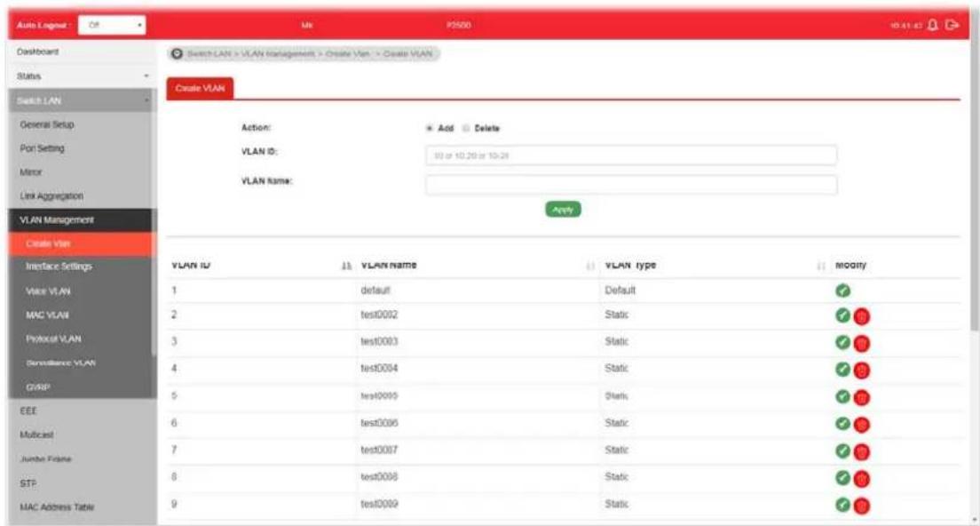Open Surveillance VLAN submenu item
Viewport: 980px width, 526px height.
[x=80, y=363]
